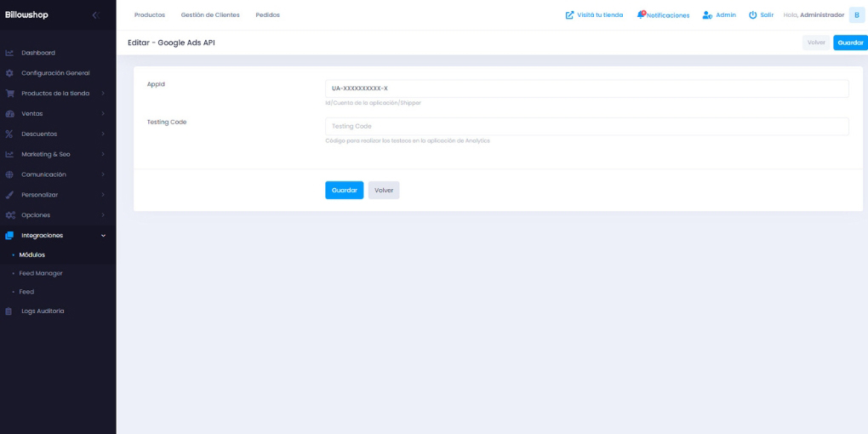
Task: Click the Visita tu tienda external-link icon
Action: click(x=569, y=15)
